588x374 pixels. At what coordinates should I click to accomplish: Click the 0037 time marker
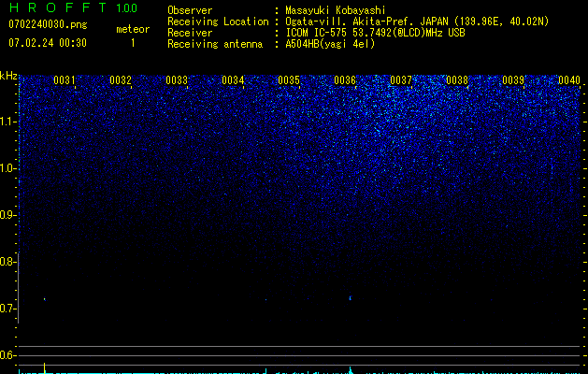[401, 80]
